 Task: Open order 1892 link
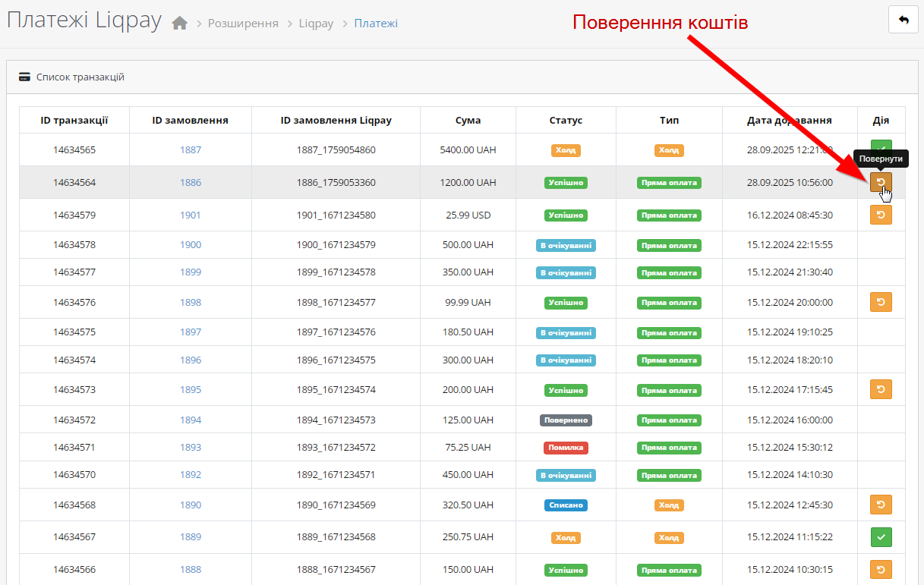(191, 474)
